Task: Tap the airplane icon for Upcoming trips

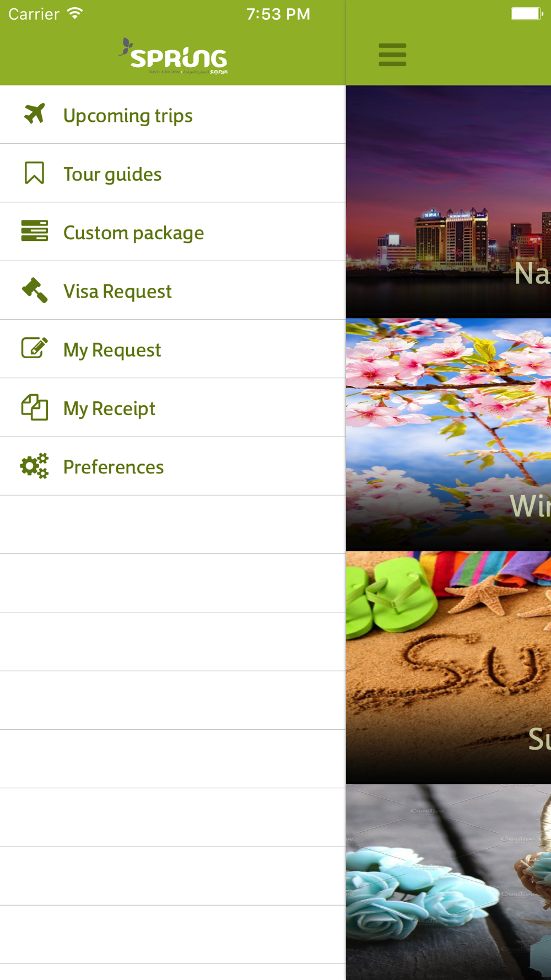Action: tap(34, 114)
